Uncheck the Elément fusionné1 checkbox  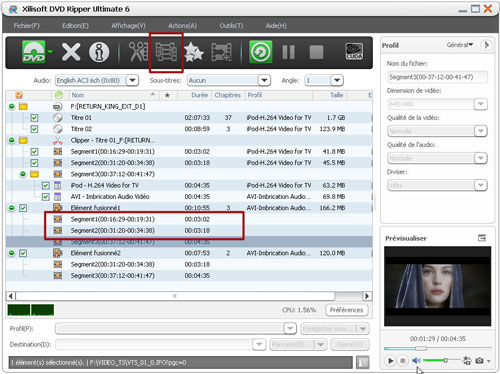pos(23,208)
